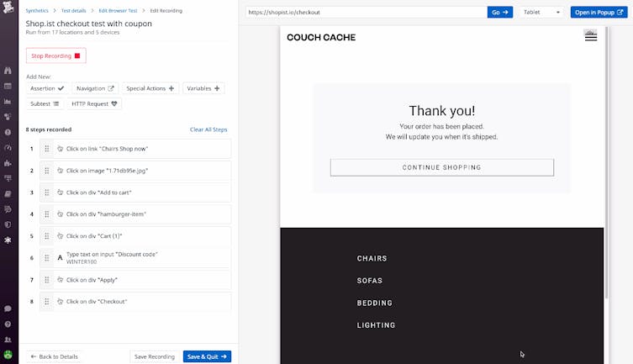The width and height of the screenshot is (633, 364).
Task: Add a Subtest step
Action: pos(45,103)
